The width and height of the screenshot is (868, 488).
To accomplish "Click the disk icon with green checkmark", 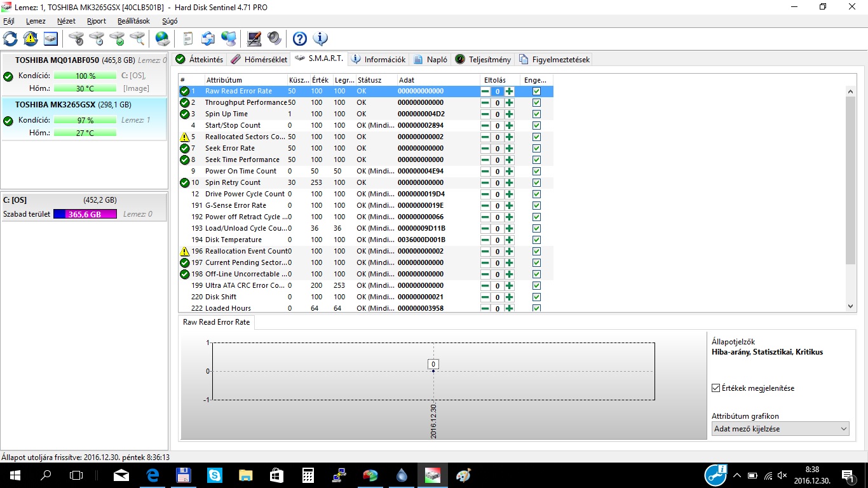I will pos(117,39).
